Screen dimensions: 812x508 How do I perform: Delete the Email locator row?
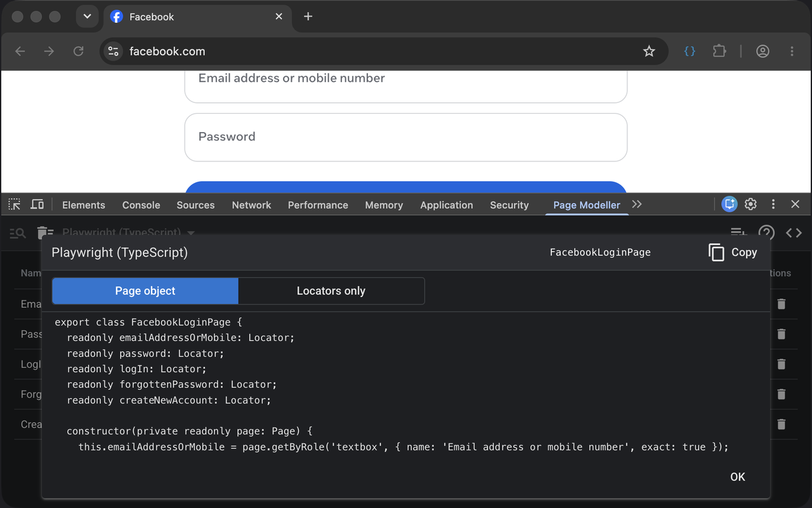(782, 304)
